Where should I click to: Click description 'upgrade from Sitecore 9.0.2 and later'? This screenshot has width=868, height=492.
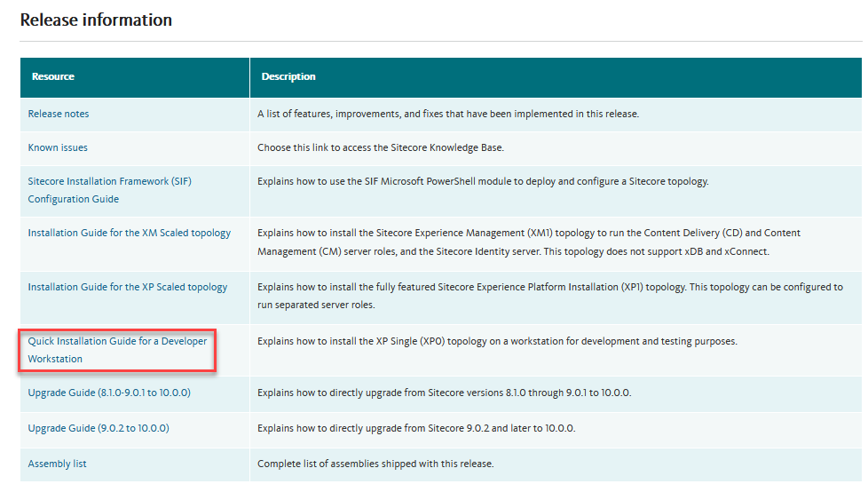click(416, 428)
